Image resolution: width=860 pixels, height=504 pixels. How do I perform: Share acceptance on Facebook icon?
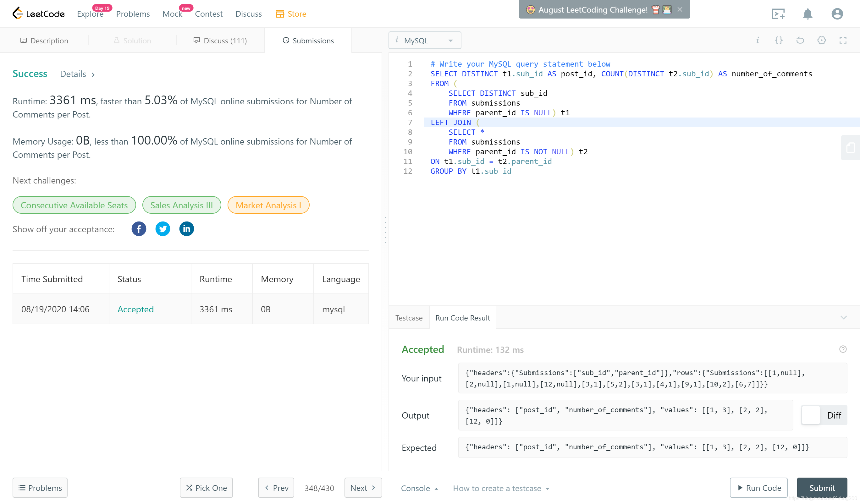(139, 229)
